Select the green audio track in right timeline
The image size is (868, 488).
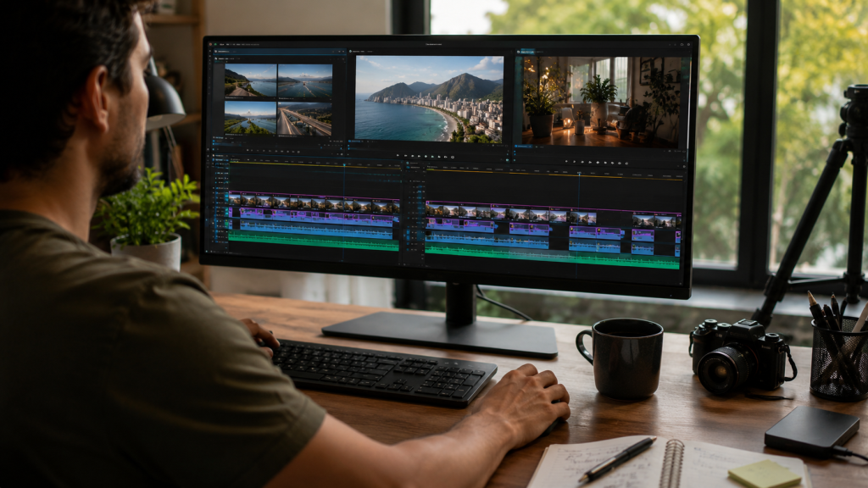tap(552, 256)
